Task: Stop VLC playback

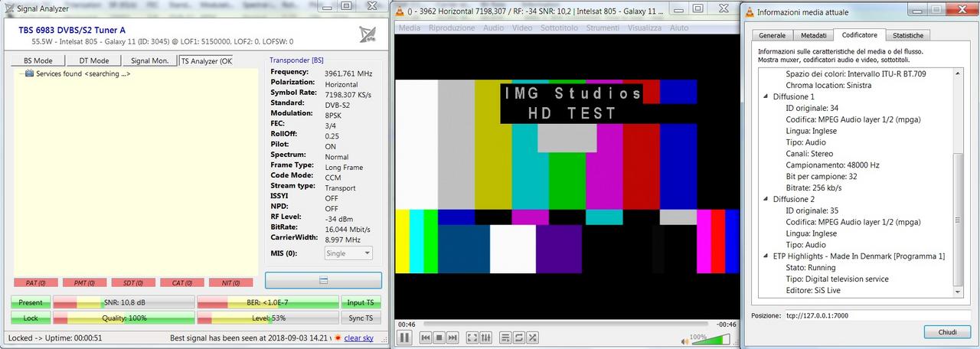Action: pos(439,338)
